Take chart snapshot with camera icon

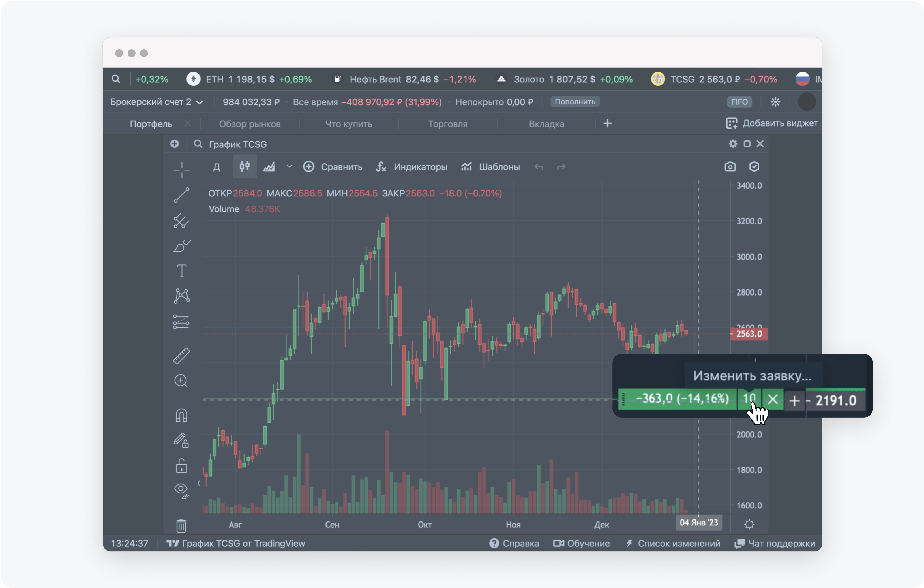point(730,166)
